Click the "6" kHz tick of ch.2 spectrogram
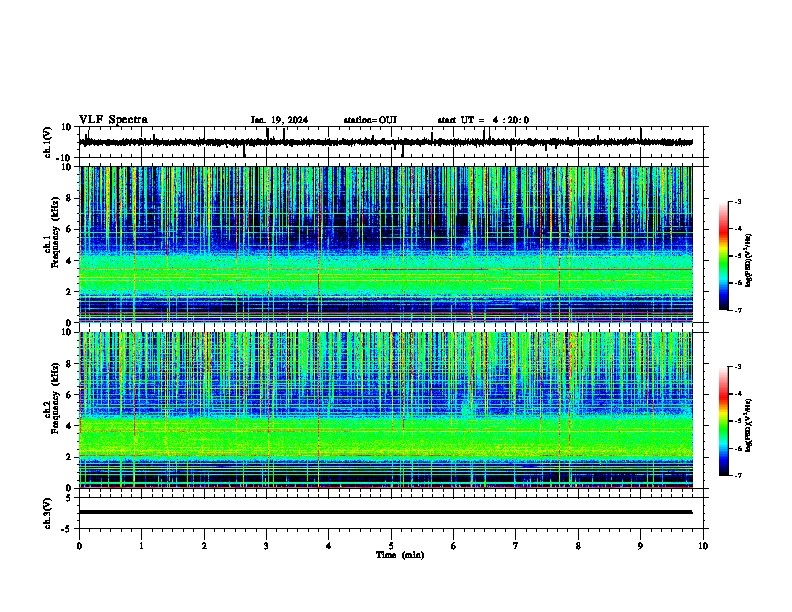This screenshot has width=792, height=612. pyautogui.click(x=69, y=395)
